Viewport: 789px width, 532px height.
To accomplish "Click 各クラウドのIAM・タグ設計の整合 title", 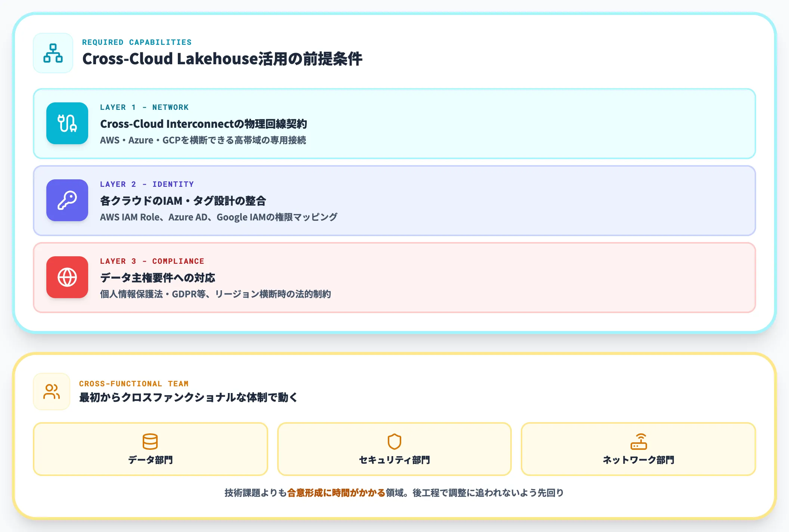I will (183, 201).
